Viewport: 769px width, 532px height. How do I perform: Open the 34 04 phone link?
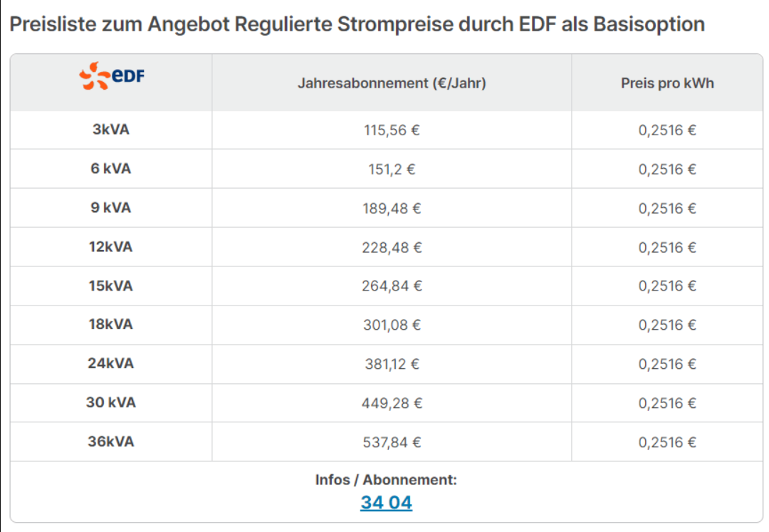pos(386,503)
